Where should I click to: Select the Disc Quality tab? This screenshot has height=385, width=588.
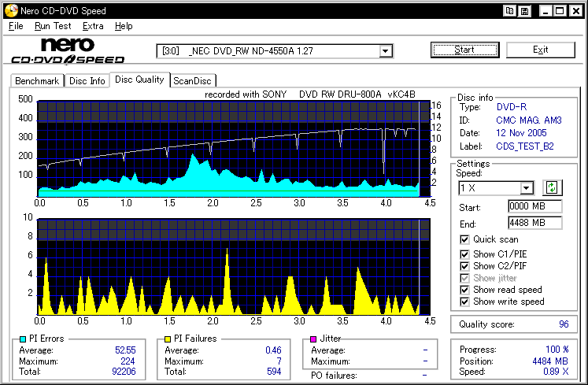point(139,80)
